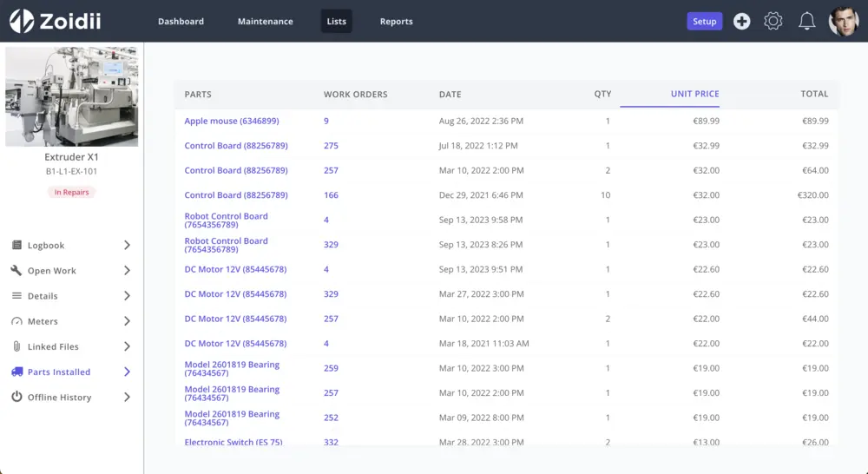Click the B1-L1-EX-101 asset code

point(71,171)
